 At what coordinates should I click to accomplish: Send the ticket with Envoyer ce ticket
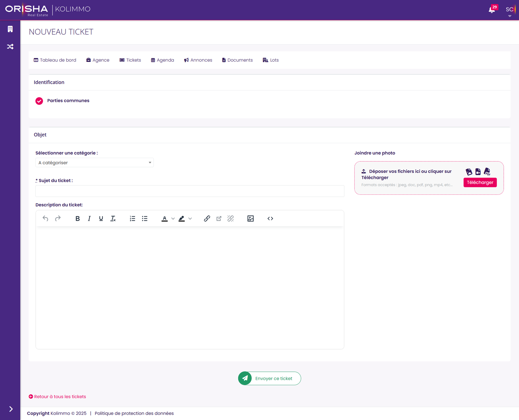coord(270,378)
